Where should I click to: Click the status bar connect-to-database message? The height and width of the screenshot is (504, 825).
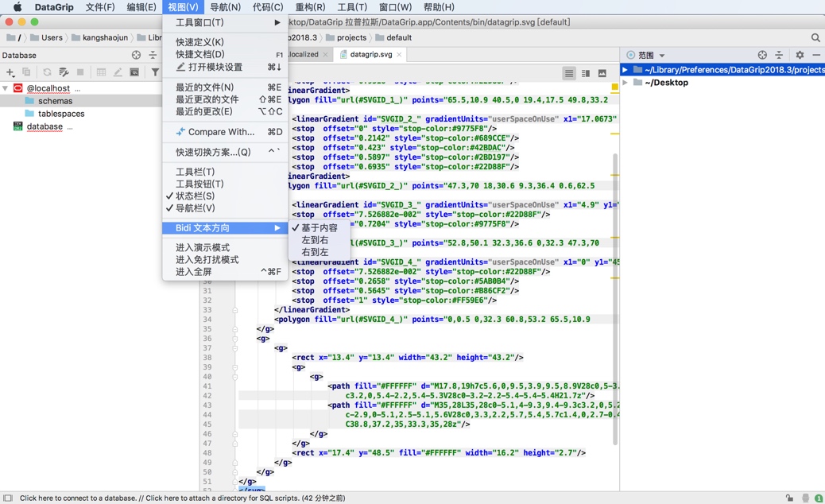tap(182, 498)
